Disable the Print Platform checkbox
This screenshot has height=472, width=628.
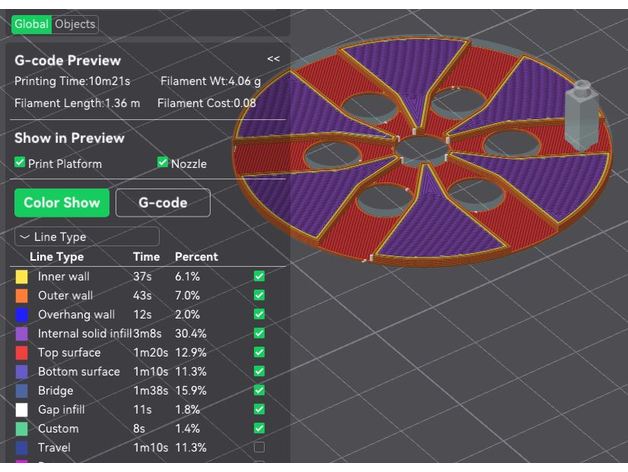tap(20, 163)
